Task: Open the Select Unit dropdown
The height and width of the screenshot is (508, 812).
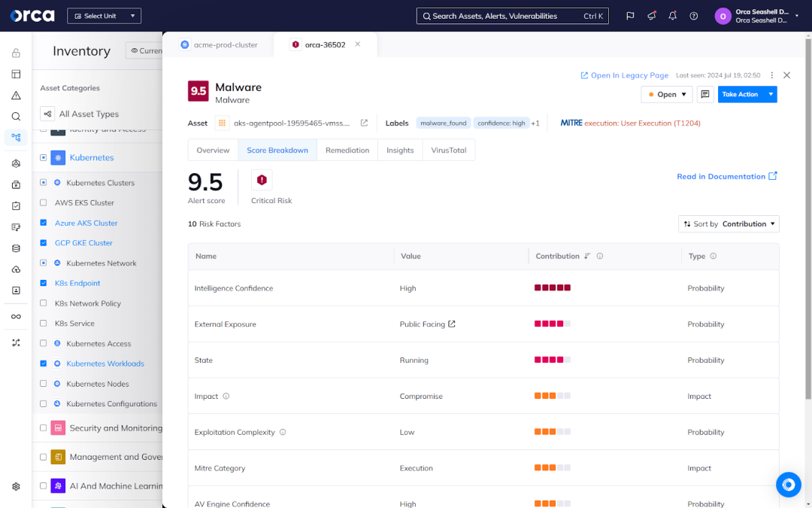Action: 104,16
